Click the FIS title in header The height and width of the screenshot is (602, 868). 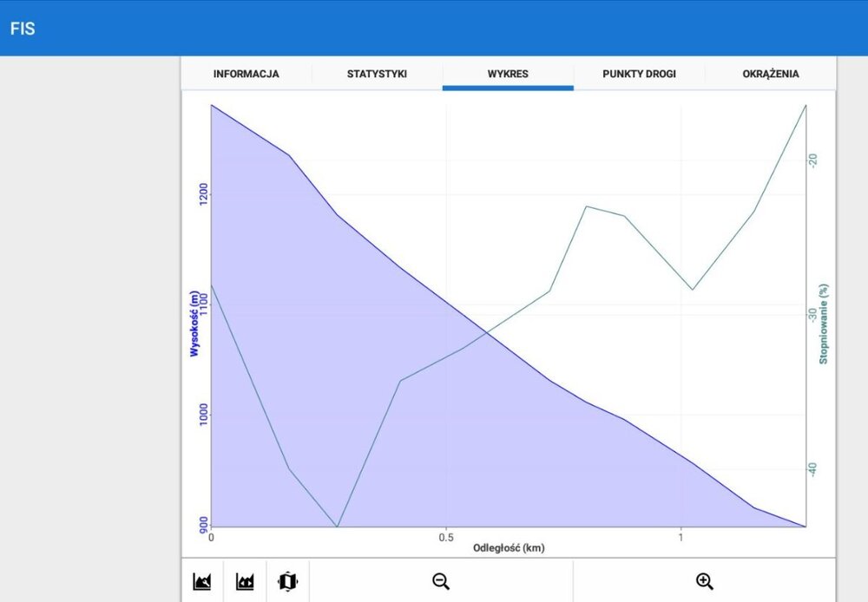(23, 28)
